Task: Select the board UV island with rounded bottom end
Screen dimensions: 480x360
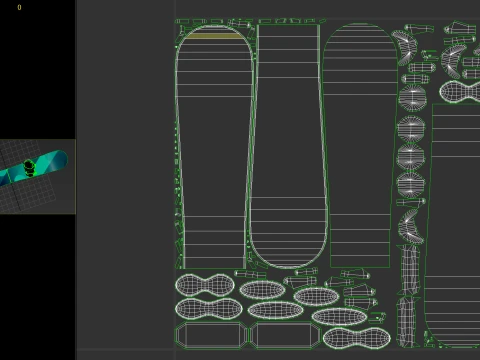Action: 288,146
